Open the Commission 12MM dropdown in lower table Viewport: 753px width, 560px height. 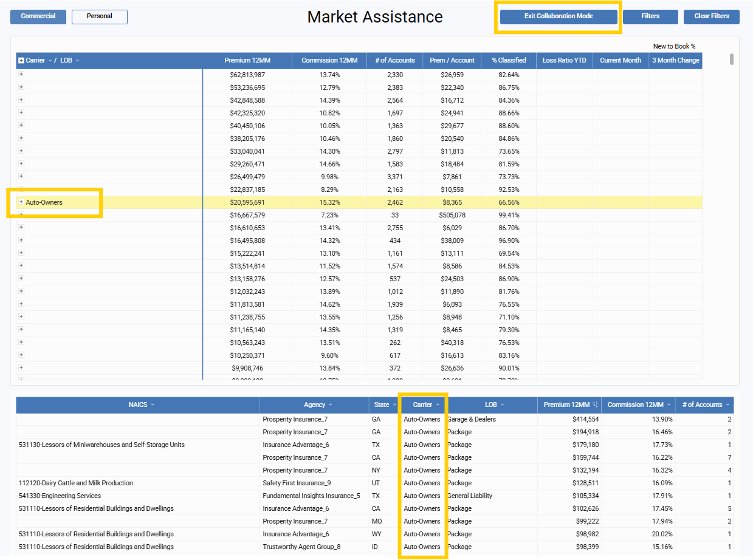[x=668, y=405]
